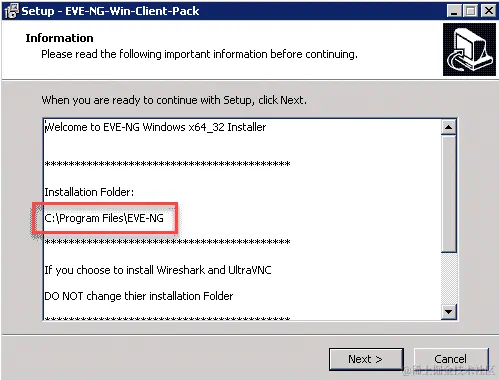Click the maximize button in title bar
Viewport: 499px width, 380px height.
pos(471,11)
